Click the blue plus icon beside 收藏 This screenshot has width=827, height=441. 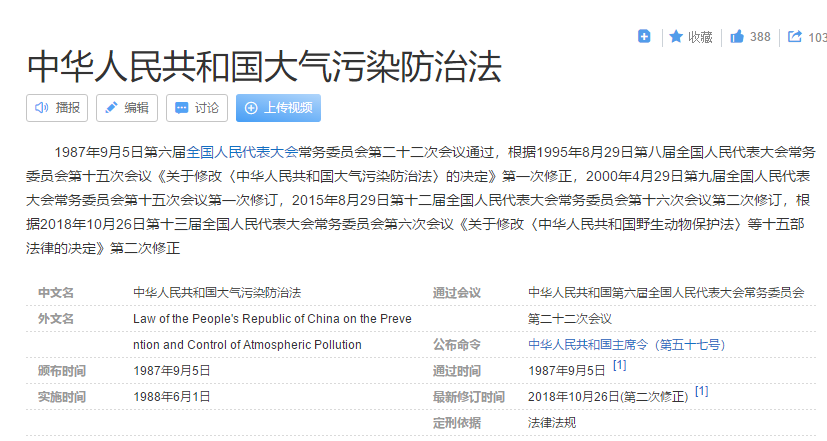pyautogui.click(x=644, y=37)
